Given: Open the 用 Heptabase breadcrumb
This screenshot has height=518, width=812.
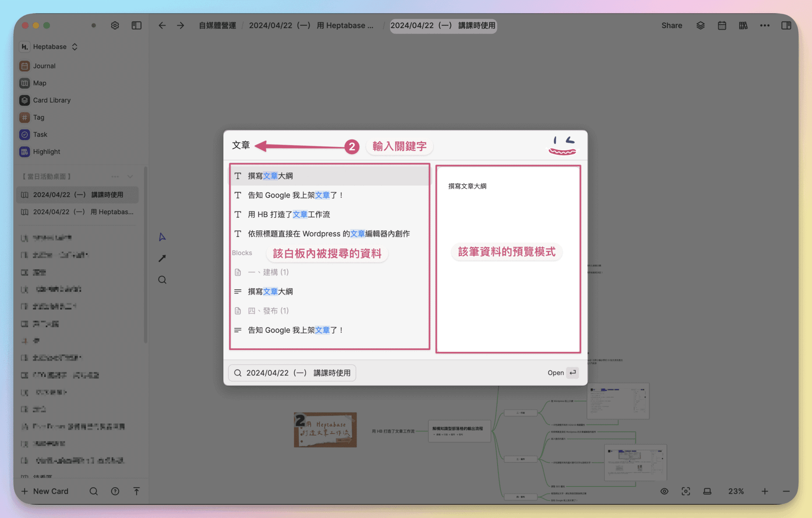Looking at the screenshot, I should tap(311, 25).
